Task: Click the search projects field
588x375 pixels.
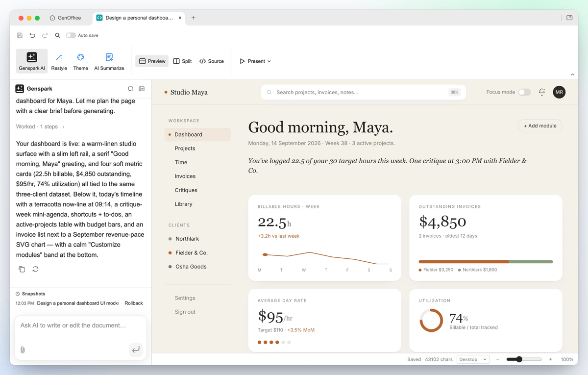Action: pos(363,92)
